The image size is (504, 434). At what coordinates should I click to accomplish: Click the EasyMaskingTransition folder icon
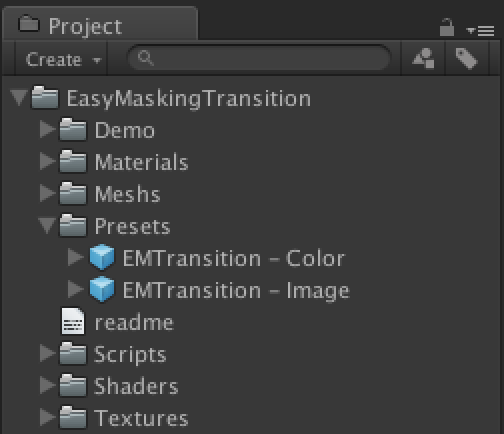(x=45, y=97)
